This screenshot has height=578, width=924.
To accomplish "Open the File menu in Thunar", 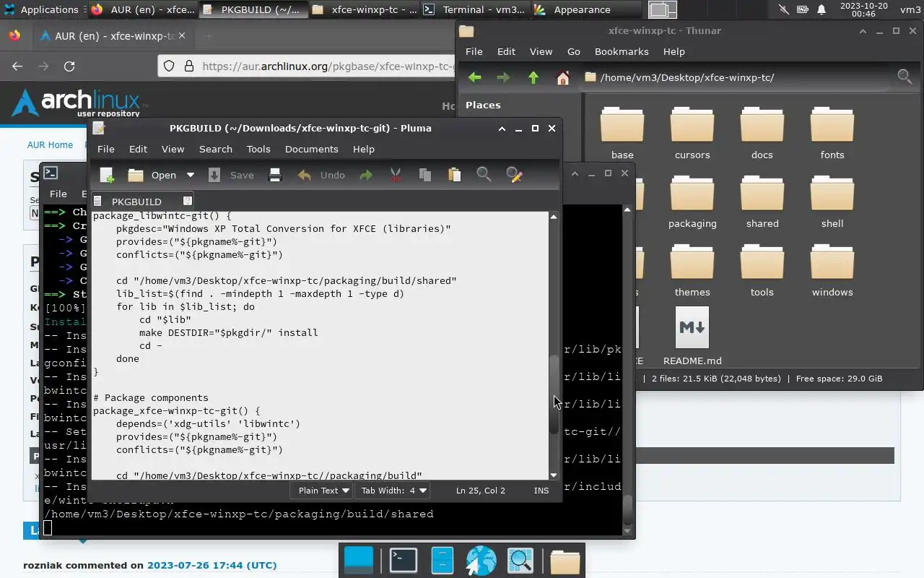I will click(x=474, y=51).
